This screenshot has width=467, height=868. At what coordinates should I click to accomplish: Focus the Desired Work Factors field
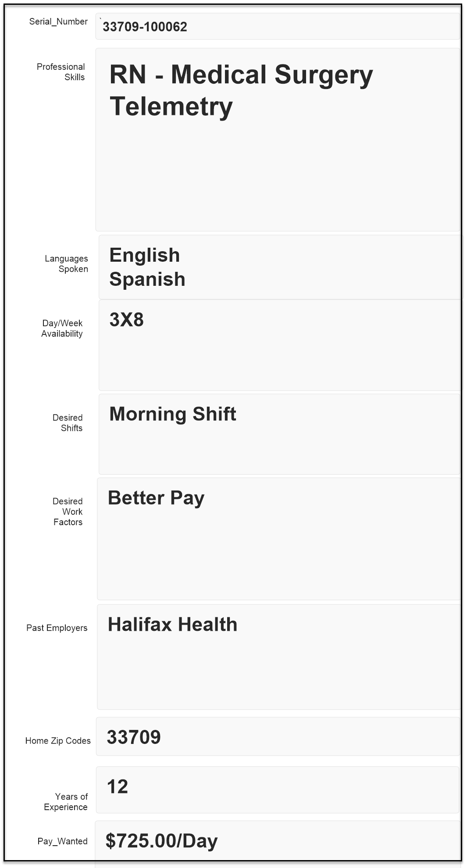coord(278,539)
